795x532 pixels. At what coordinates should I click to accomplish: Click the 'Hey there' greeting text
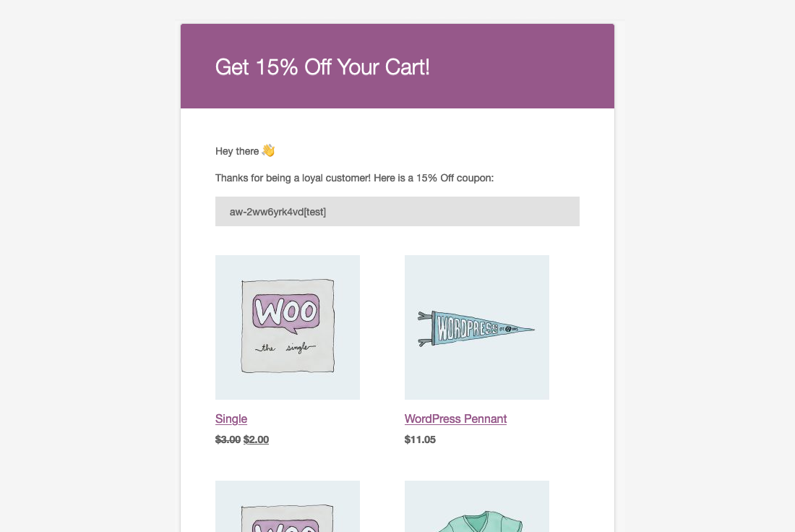click(x=237, y=151)
